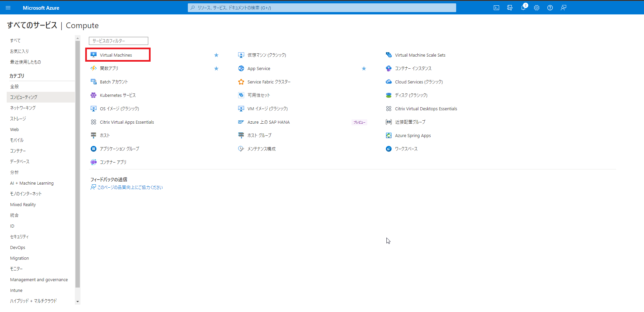644x312 pixels.
Task: Open the hamburger portal menu
Action: point(8,8)
